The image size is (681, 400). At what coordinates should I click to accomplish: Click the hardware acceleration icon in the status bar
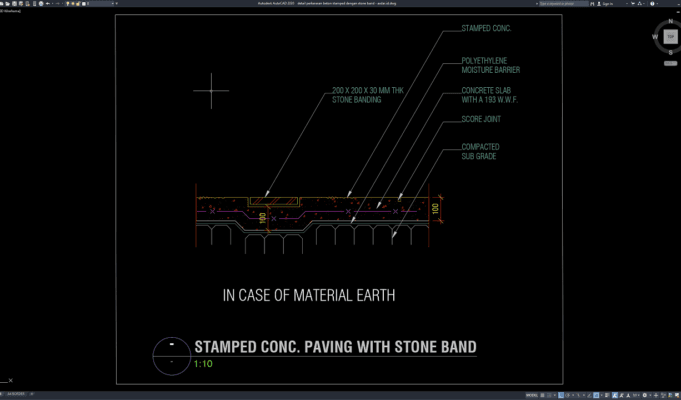pyautogui.click(x=670, y=395)
